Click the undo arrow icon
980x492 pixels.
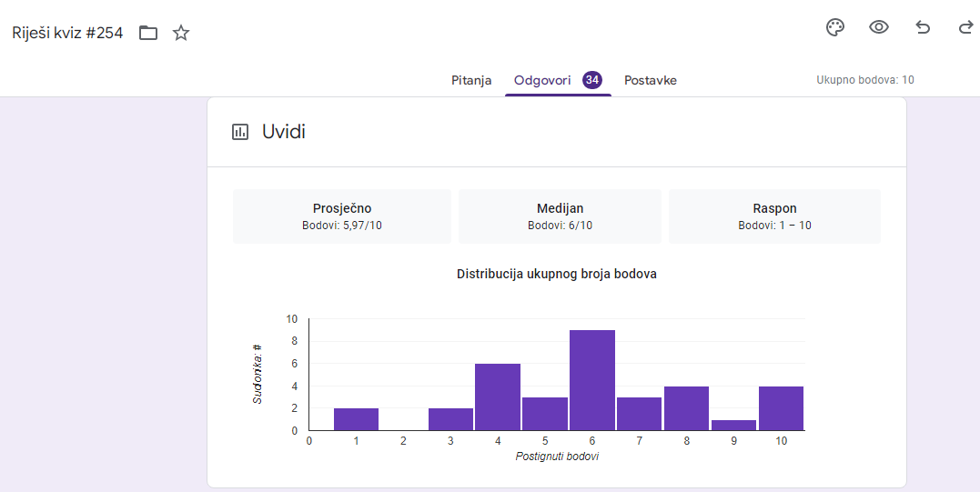click(x=923, y=27)
